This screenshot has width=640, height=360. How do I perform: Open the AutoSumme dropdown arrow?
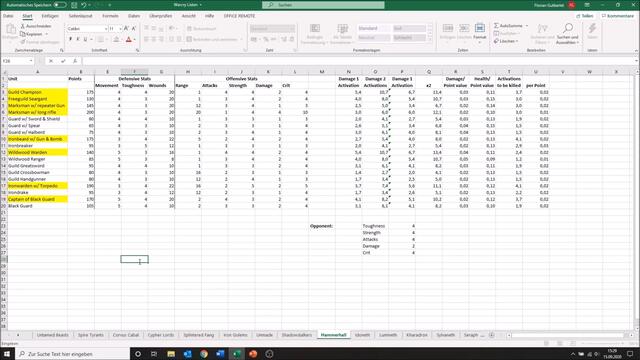coord(527,26)
